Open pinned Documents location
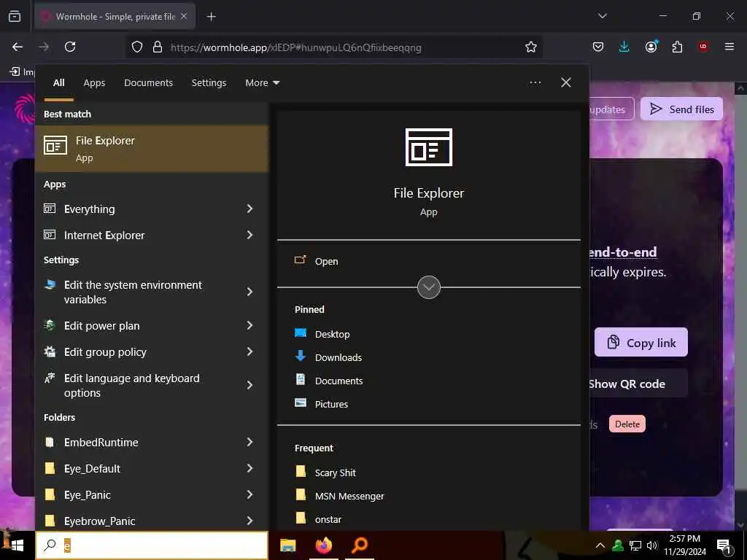This screenshot has width=747, height=560. (338, 381)
